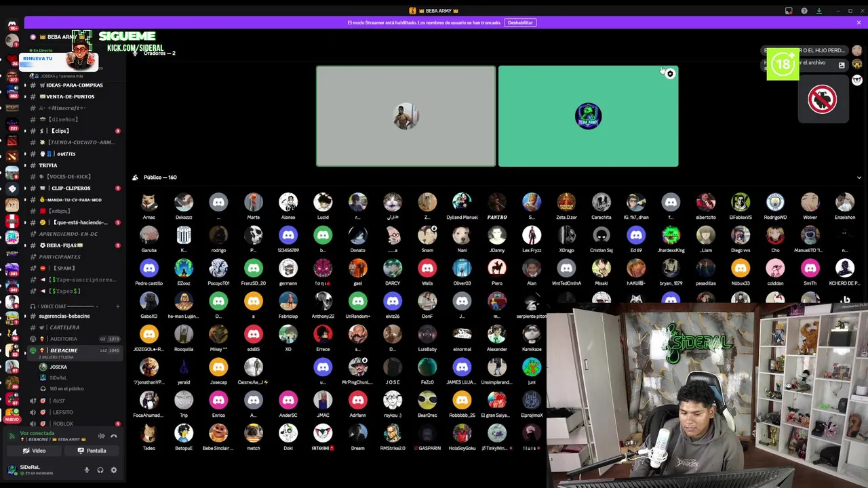Click audience member Errece's avatar
The width and height of the screenshot is (868, 488).
coord(323,334)
